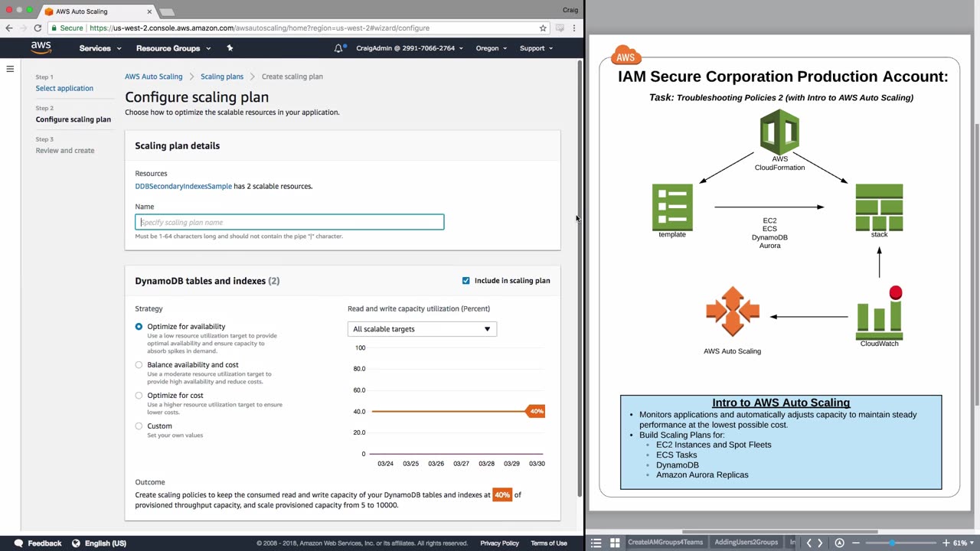This screenshot has height=551, width=980.
Task: Select the Custom strategy option
Action: [x=139, y=426]
